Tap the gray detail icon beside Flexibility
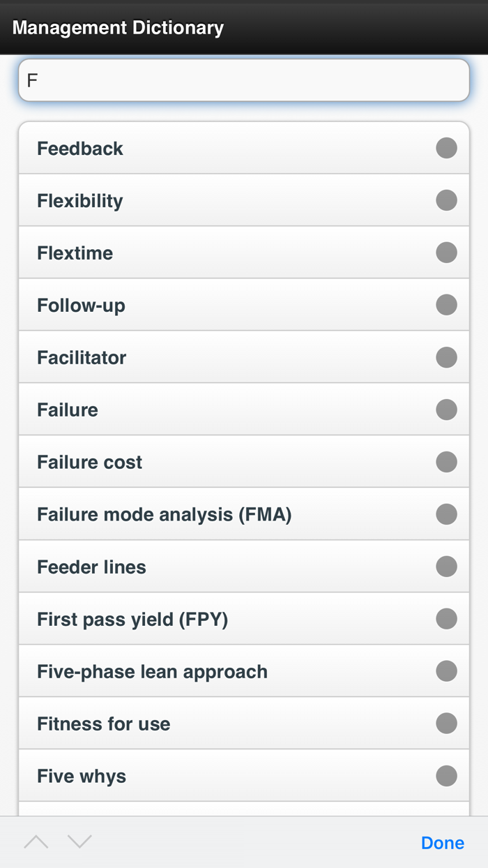The height and width of the screenshot is (868, 488). click(x=446, y=200)
